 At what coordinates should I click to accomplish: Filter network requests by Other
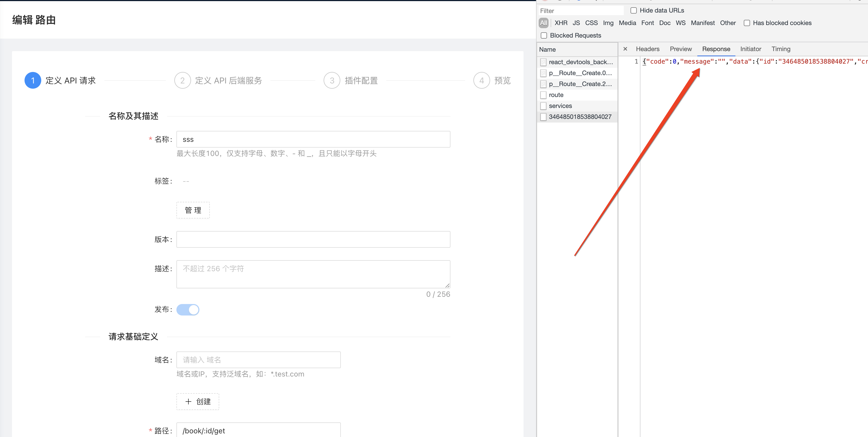[x=728, y=23]
